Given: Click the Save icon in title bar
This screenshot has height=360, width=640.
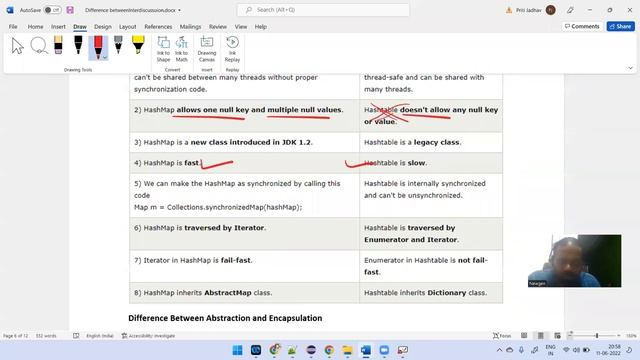Looking at the screenshot, I should click(70, 10).
